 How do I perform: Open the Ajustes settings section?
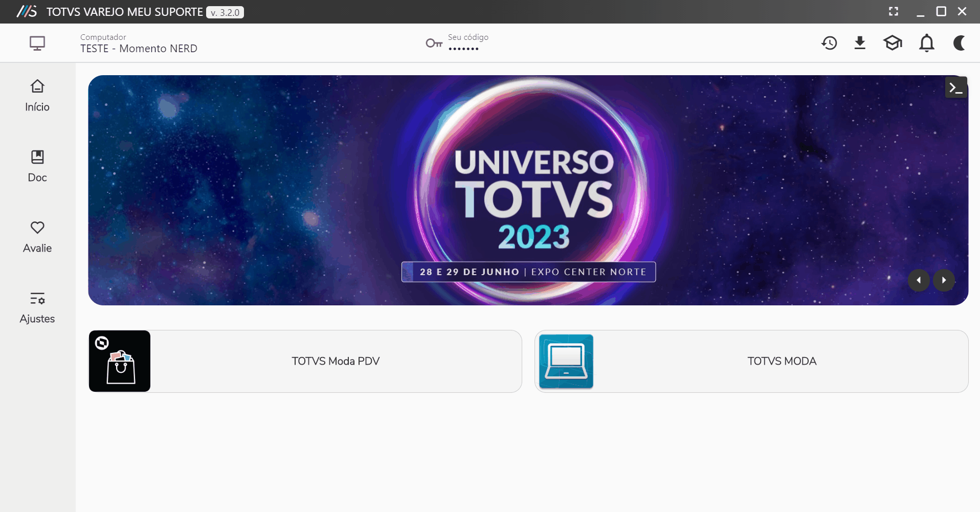pos(37,308)
